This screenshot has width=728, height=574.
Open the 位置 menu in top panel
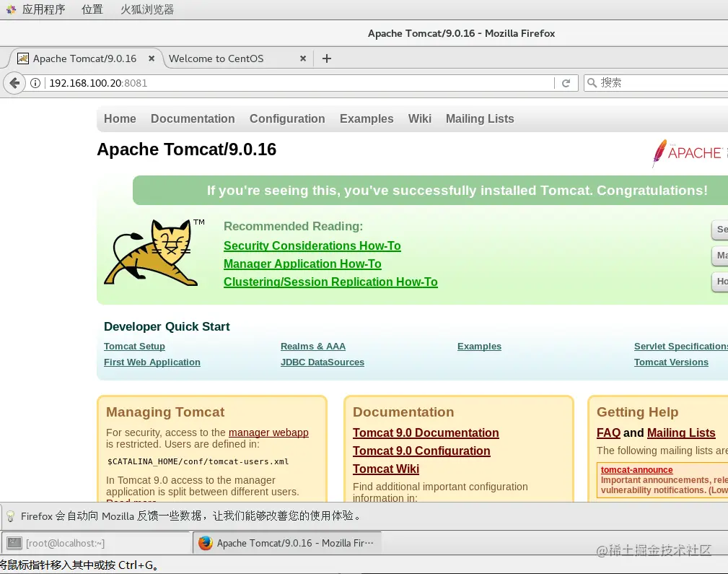point(92,9)
